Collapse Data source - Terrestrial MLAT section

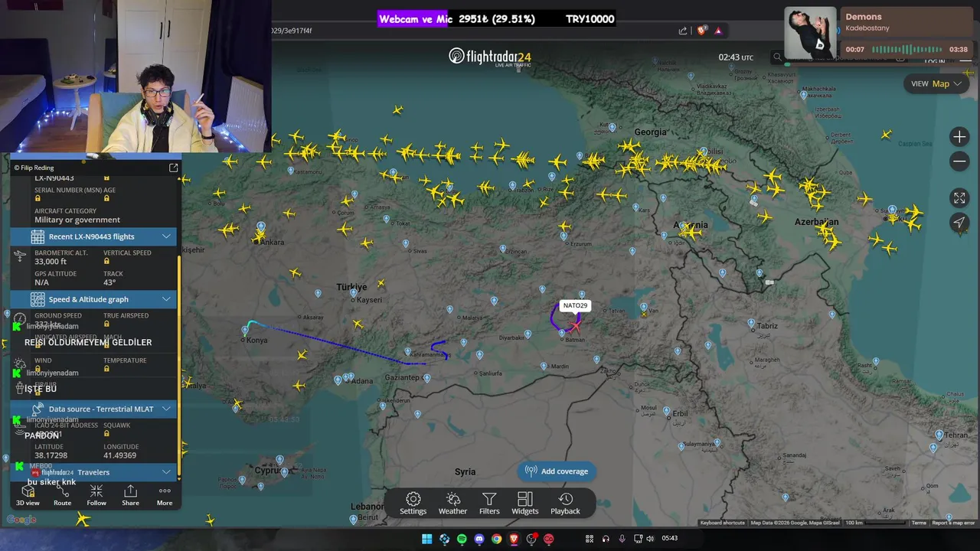(x=93, y=409)
